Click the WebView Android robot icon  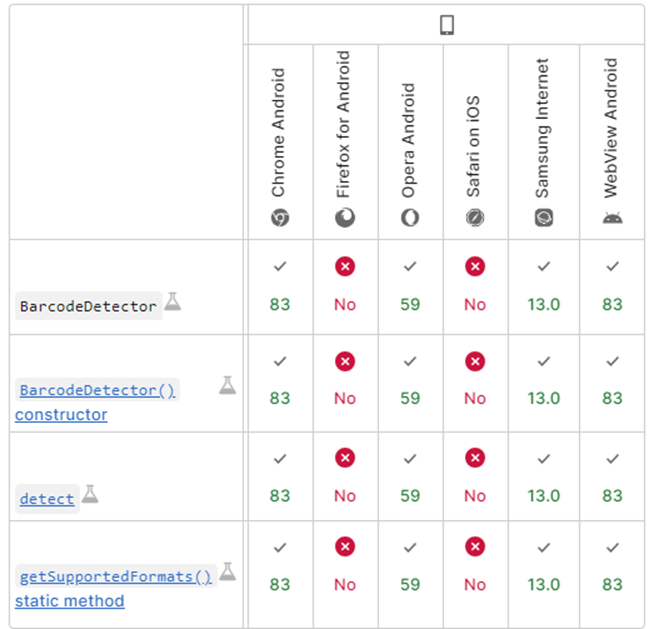tap(612, 217)
